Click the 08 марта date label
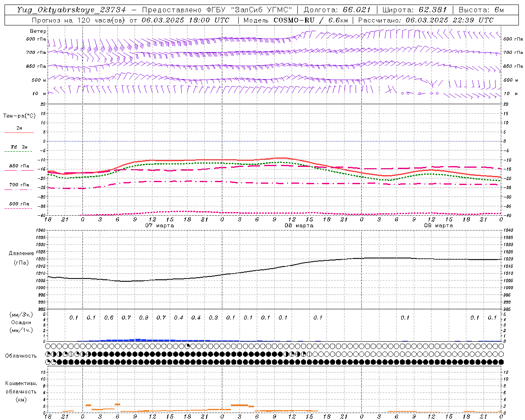This screenshot has width=525, height=420. point(299,226)
